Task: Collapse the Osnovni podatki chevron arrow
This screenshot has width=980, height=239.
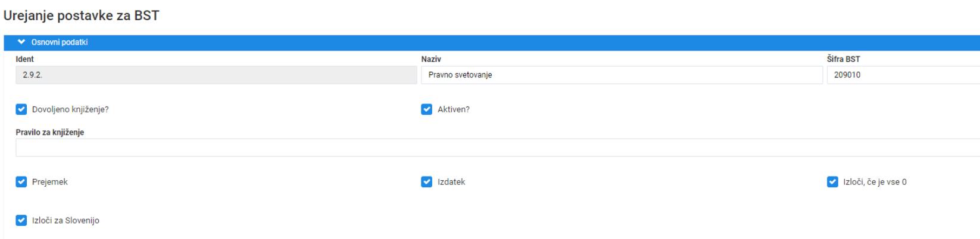Action: (21, 42)
